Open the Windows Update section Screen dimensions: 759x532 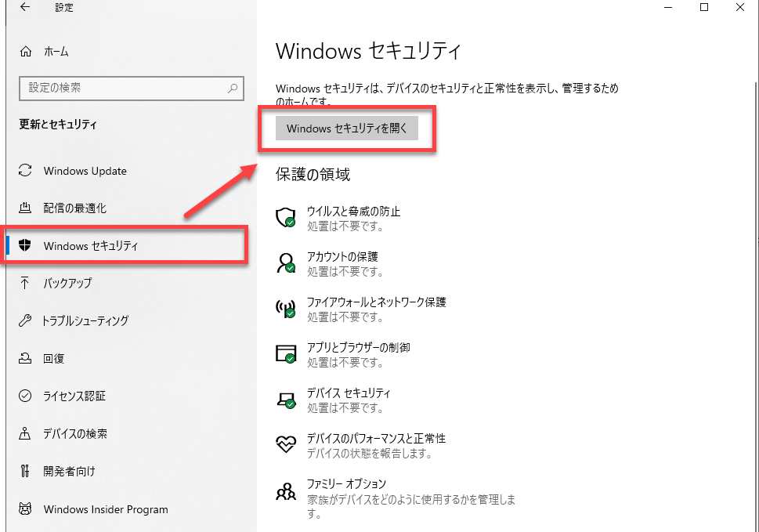[85, 171]
